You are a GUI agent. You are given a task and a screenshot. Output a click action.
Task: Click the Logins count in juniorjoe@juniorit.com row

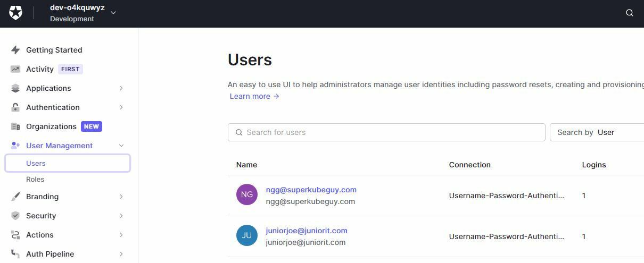(584, 236)
